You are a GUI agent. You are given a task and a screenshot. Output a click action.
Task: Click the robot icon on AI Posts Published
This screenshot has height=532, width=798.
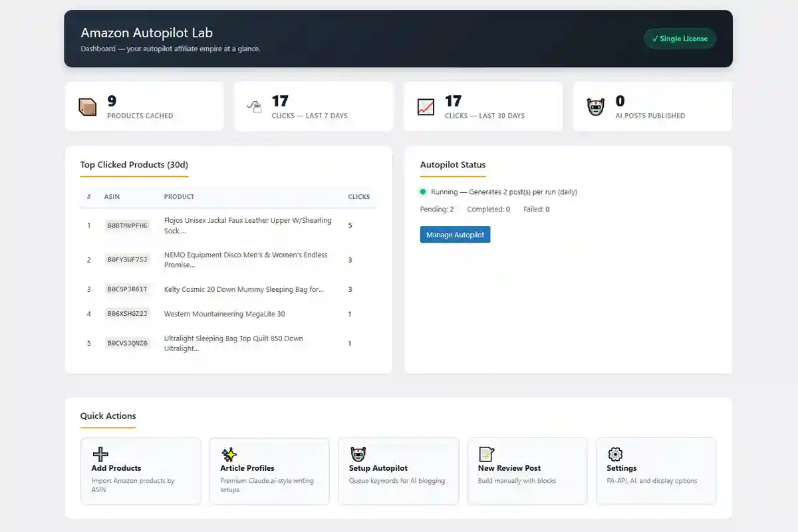595,105
